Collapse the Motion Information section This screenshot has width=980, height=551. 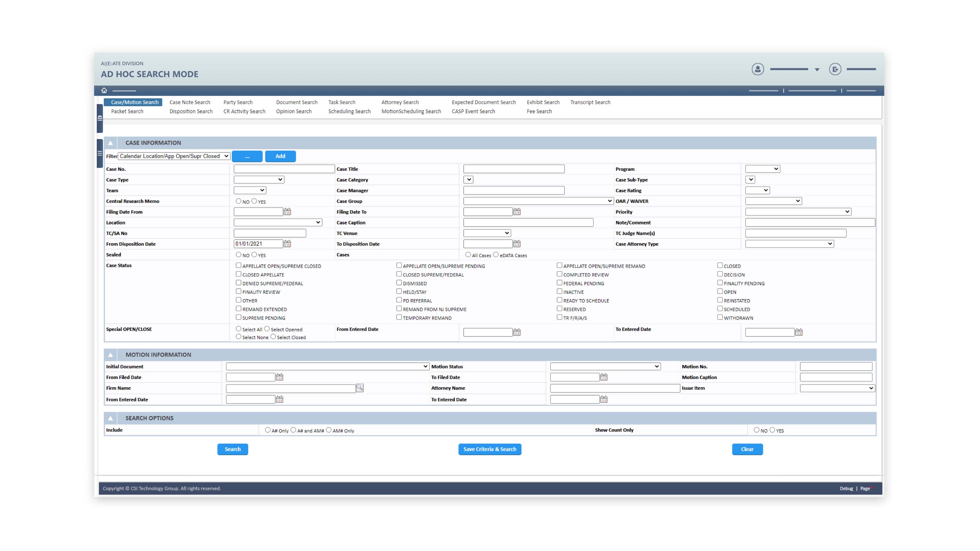[110, 355]
